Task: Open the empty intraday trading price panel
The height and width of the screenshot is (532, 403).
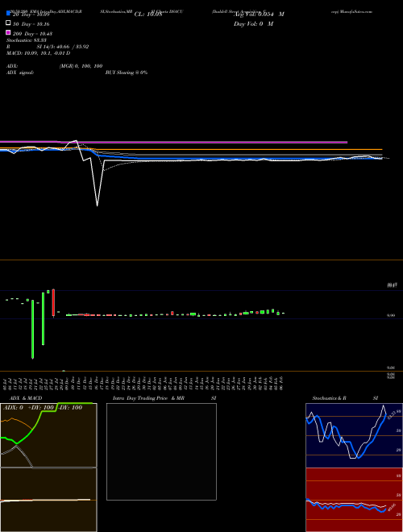Action: (161, 451)
